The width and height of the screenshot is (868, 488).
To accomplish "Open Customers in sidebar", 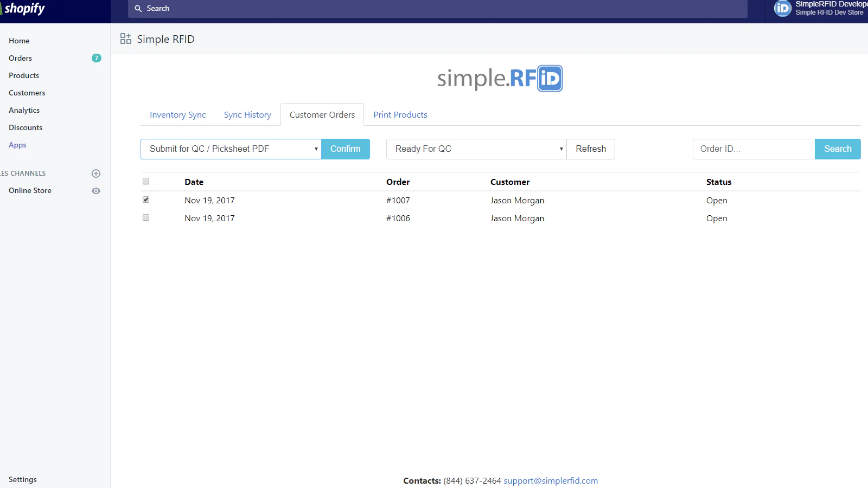I will 27,93.
